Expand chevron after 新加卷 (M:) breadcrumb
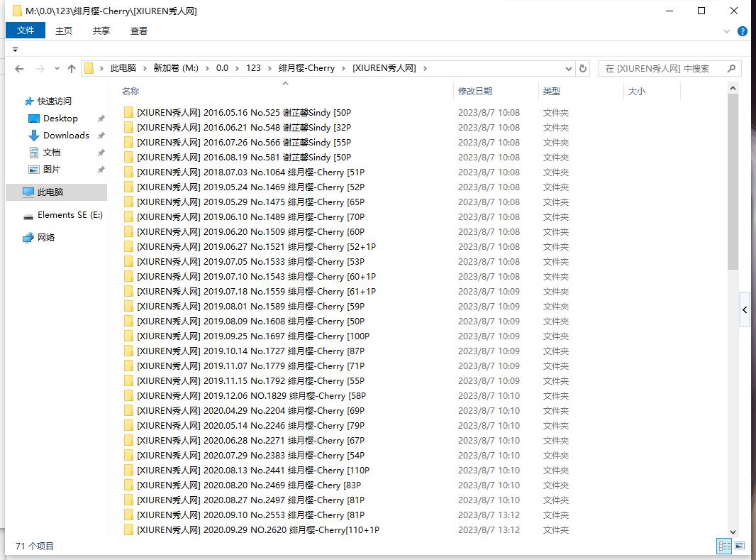This screenshot has height=560, width=756. coord(207,69)
